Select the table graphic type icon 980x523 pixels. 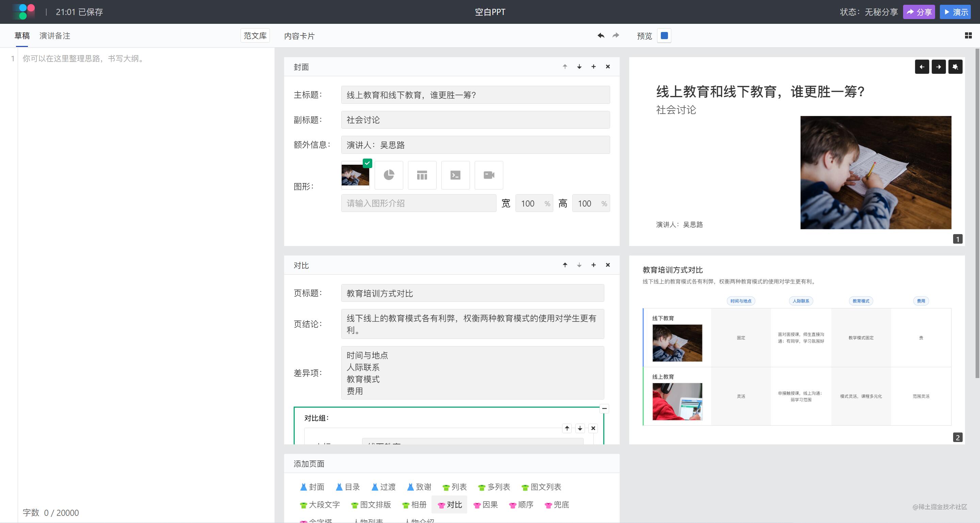click(422, 175)
